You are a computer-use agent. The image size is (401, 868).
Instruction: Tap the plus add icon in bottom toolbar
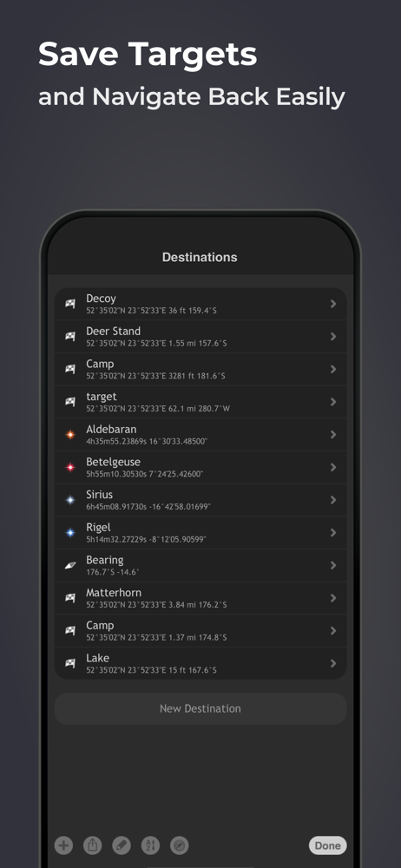coord(63,845)
